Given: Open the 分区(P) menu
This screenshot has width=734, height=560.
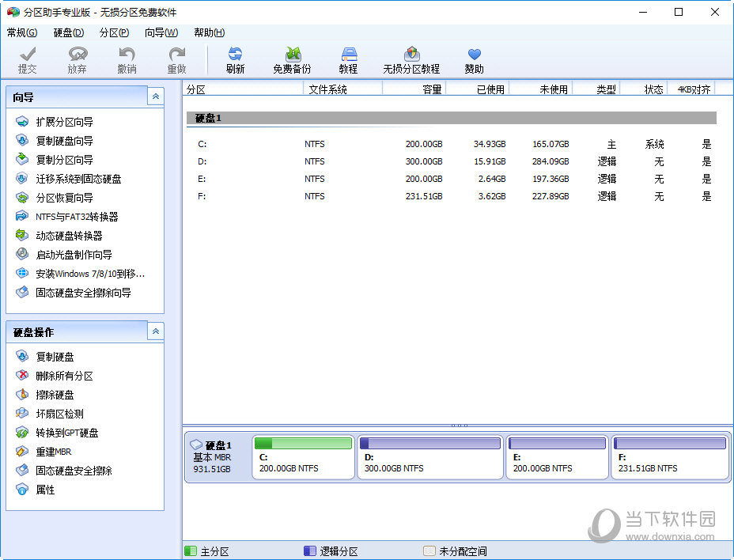Looking at the screenshot, I should (114, 32).
